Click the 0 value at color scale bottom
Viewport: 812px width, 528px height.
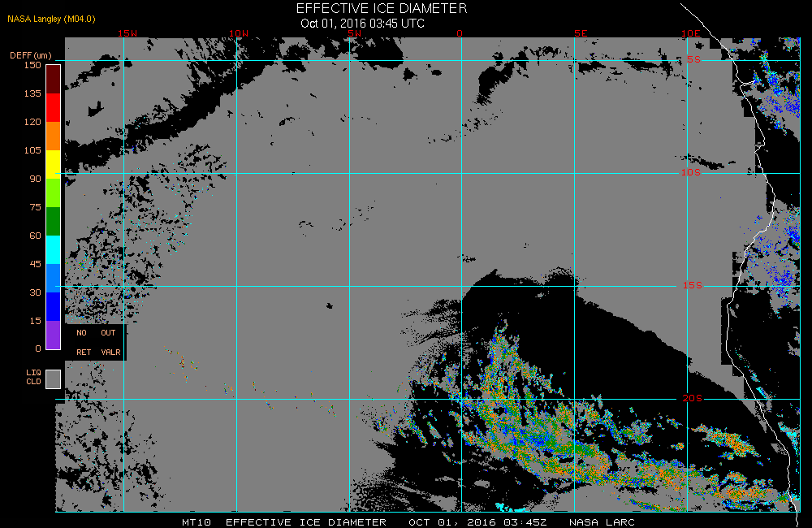point(38,348)
